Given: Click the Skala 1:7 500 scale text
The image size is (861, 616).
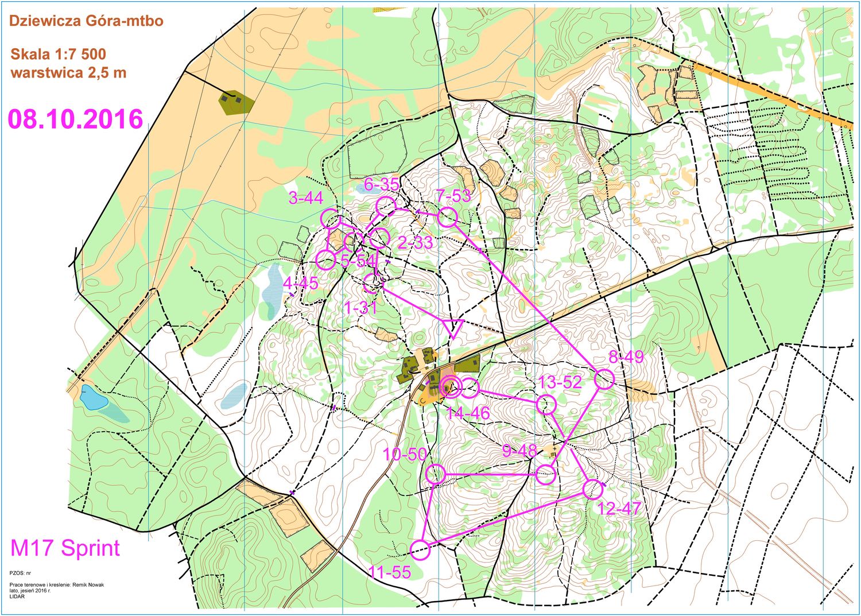Looking at the screenshot, I should point(58,55).
